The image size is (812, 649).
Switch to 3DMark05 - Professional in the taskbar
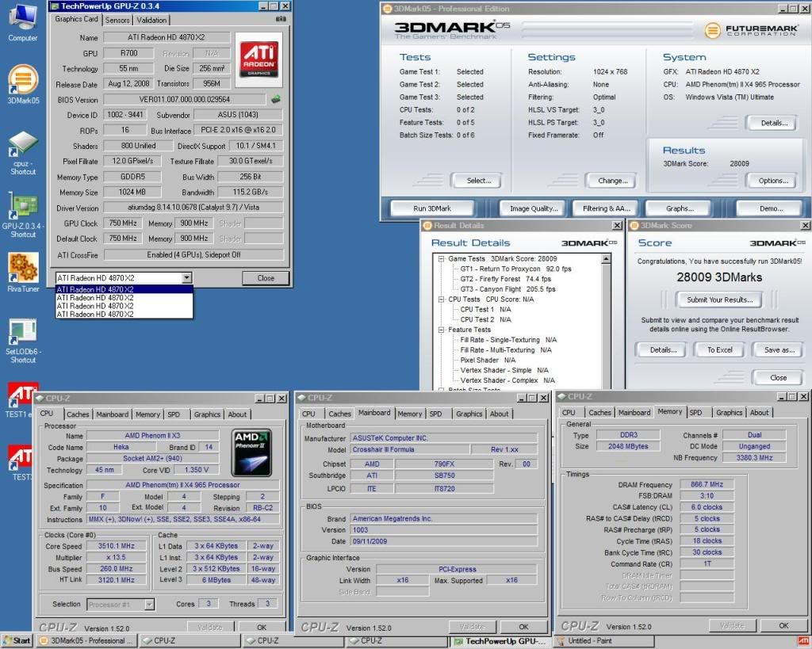86,641
